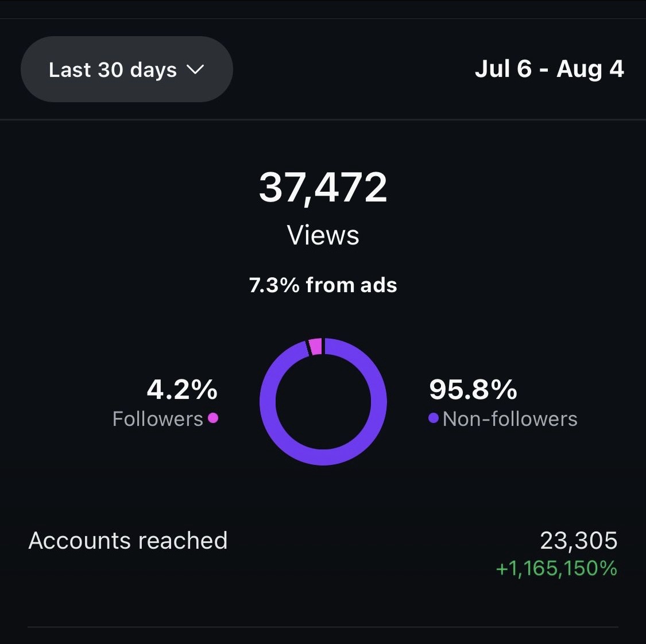Click the 4.2% followers percentage
Image resolution: width=646 pixels, height=644 pixels.
[x=182, y=390]
